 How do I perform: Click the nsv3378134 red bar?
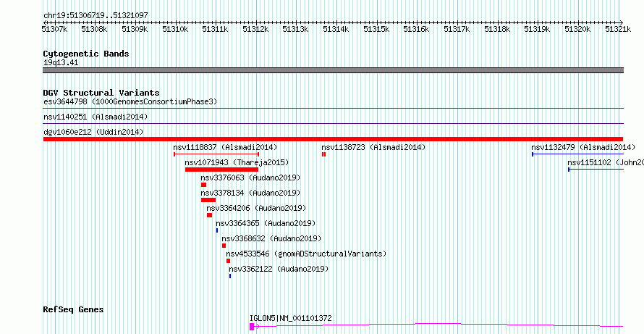pyautogui.click(x=208, y=200)
